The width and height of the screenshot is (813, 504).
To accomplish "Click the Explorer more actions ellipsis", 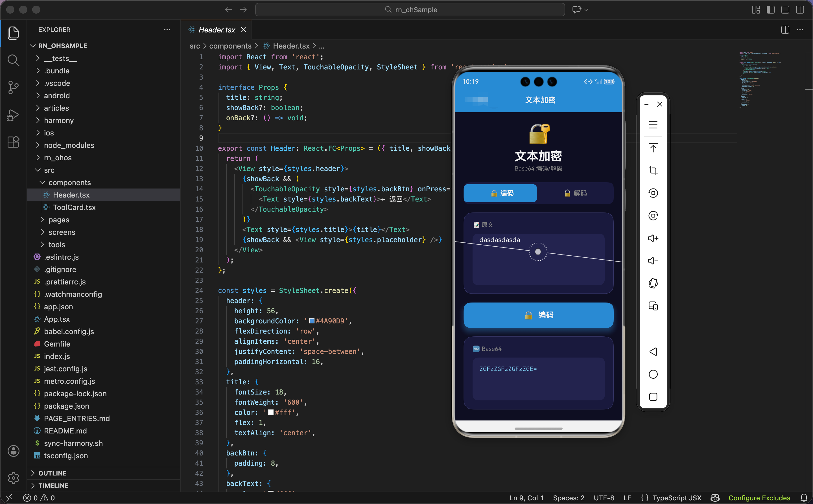I will pyautogui.click(x=167, y=30).
